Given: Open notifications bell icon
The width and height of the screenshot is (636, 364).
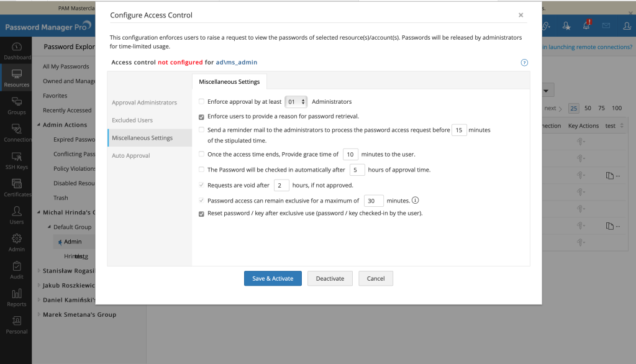Looking at the screenshot, I should [586, 26].
